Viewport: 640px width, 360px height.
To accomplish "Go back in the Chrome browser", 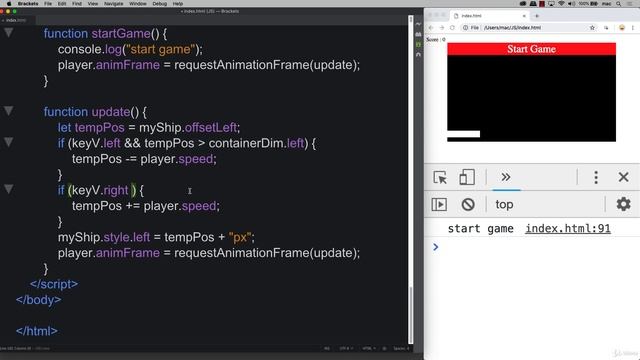I will pos(431,27).
